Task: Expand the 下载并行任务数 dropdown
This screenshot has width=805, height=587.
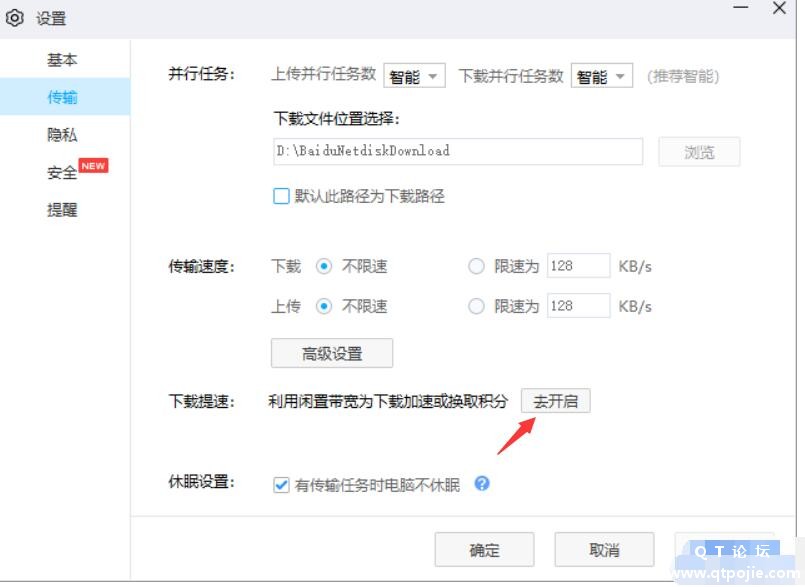Action: [602, 76]
